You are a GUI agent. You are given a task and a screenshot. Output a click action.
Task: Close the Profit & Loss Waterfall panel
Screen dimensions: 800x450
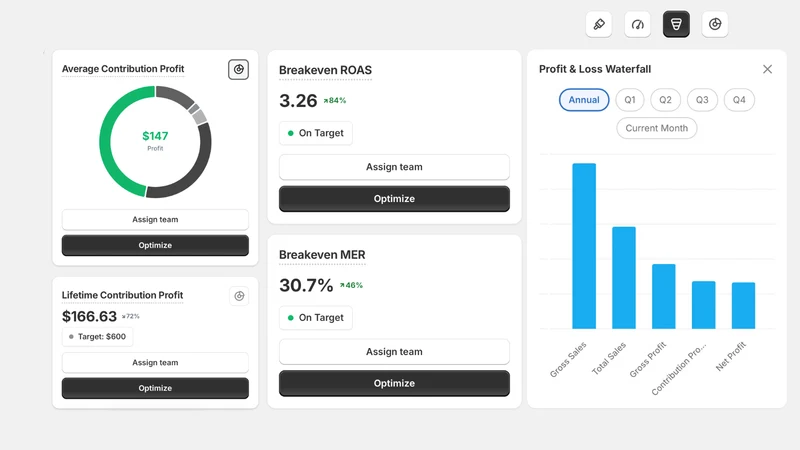coord(767,69)
